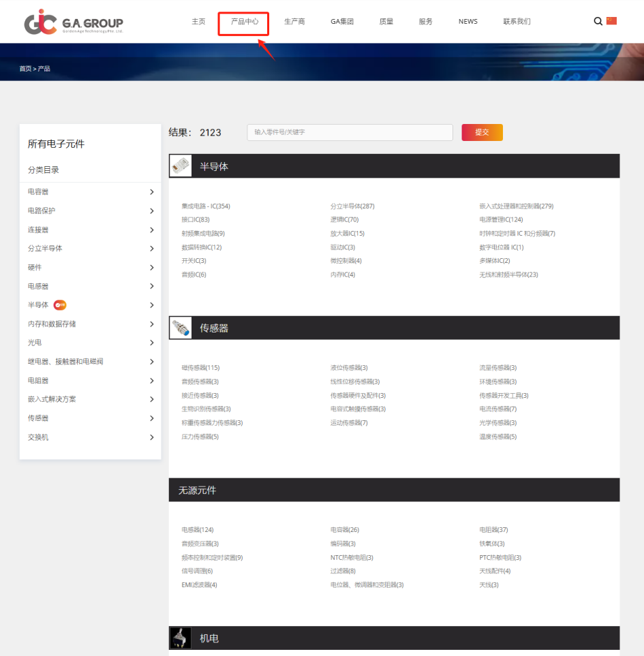This screenshot has width=644, height=656.
Task: Click the China flag language icon
Action: pyautogui.click(x=611, y=21)
